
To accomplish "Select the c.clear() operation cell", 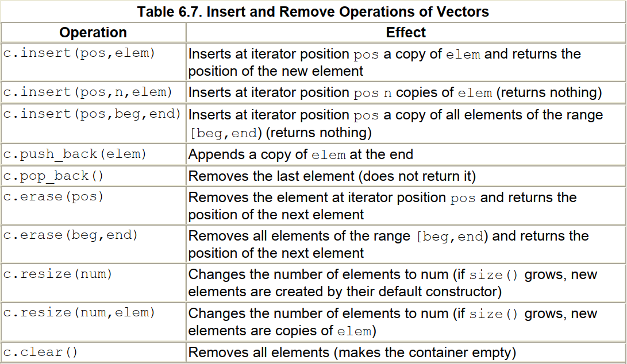I will click(x=41, y=351).
